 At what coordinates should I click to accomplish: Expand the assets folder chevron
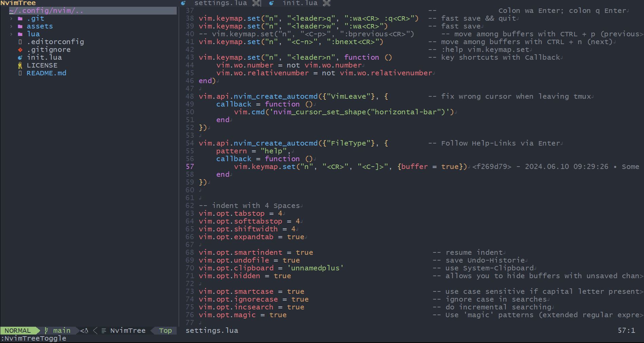(x=11, y=26)
